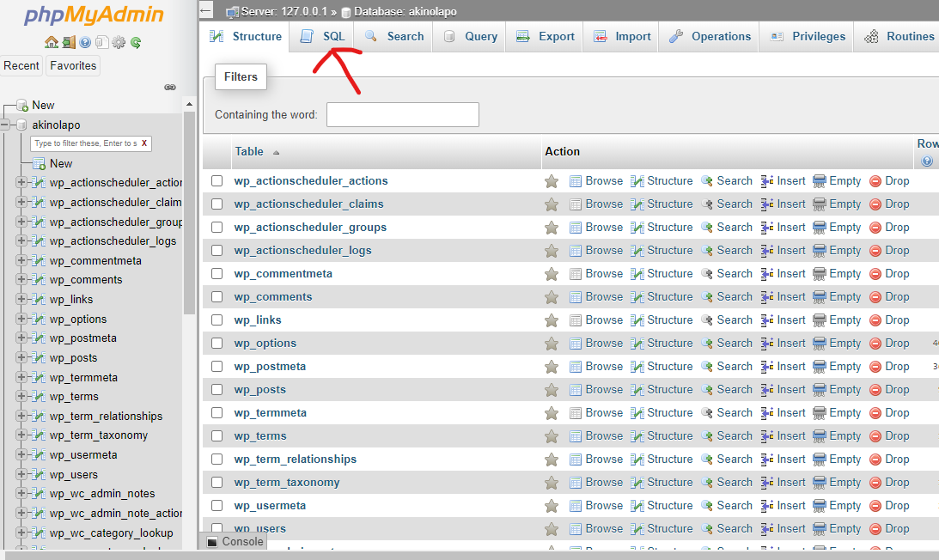Favorite the wp_actionscheduler_actions table star
The image size is (939, 560).
coord(552,181)
